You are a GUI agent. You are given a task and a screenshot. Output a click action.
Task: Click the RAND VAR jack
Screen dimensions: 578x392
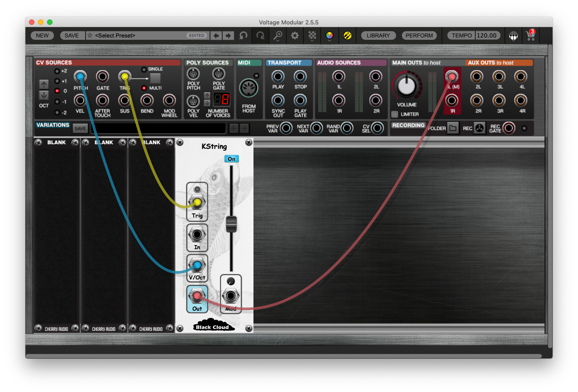[347, 128]
